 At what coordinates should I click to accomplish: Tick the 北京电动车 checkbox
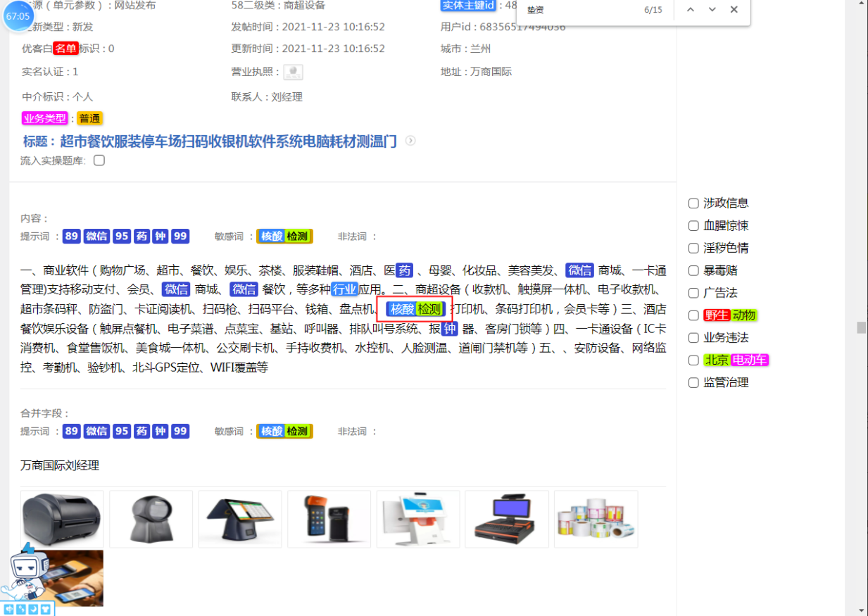pyautogui.click(x=693, y=360)
